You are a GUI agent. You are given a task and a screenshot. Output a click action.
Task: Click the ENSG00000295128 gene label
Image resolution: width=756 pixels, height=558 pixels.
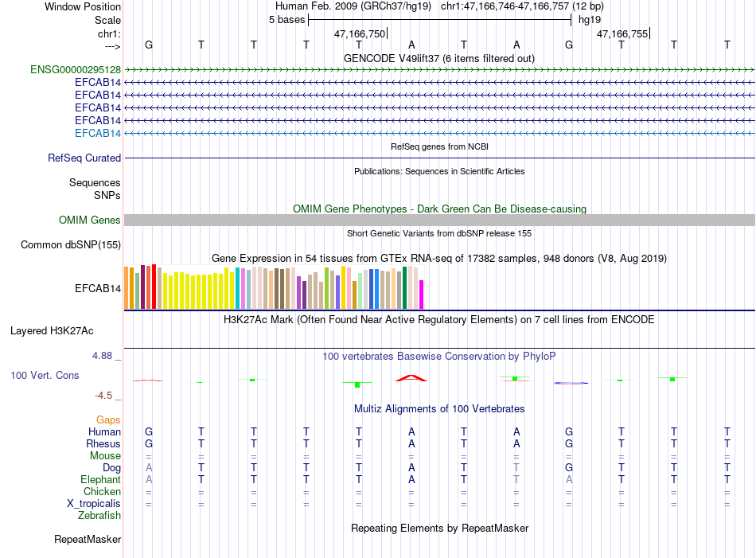76,69
